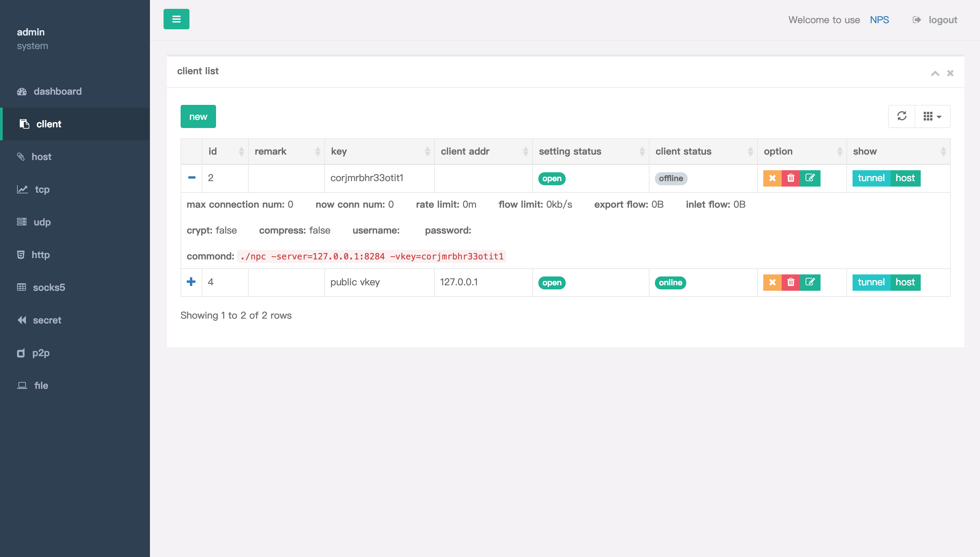980x557 pixels.
Task: Sort table by client status column
Action: [703, 152]
